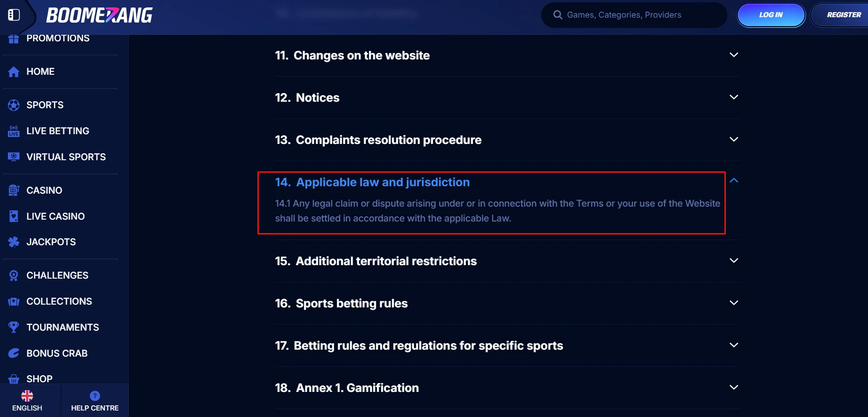Open Tournaments via the trophy icon
868x417 pixels.
coord(14,327)
